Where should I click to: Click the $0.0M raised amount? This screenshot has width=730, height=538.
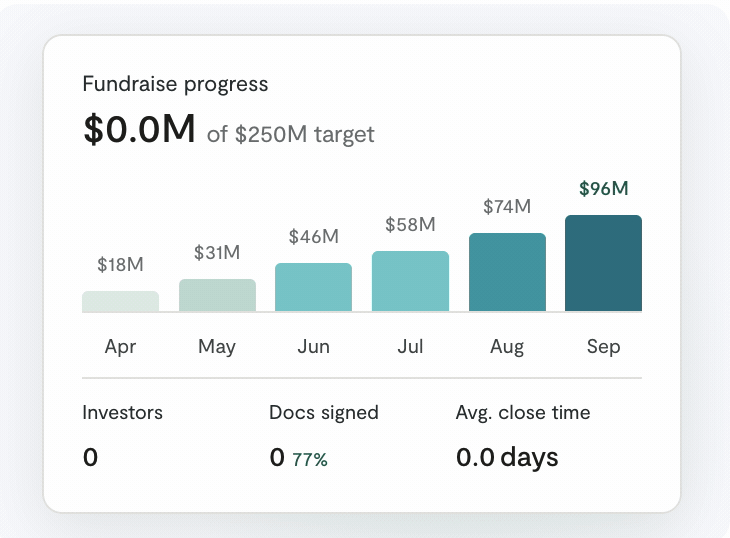(x=139, y=129)
